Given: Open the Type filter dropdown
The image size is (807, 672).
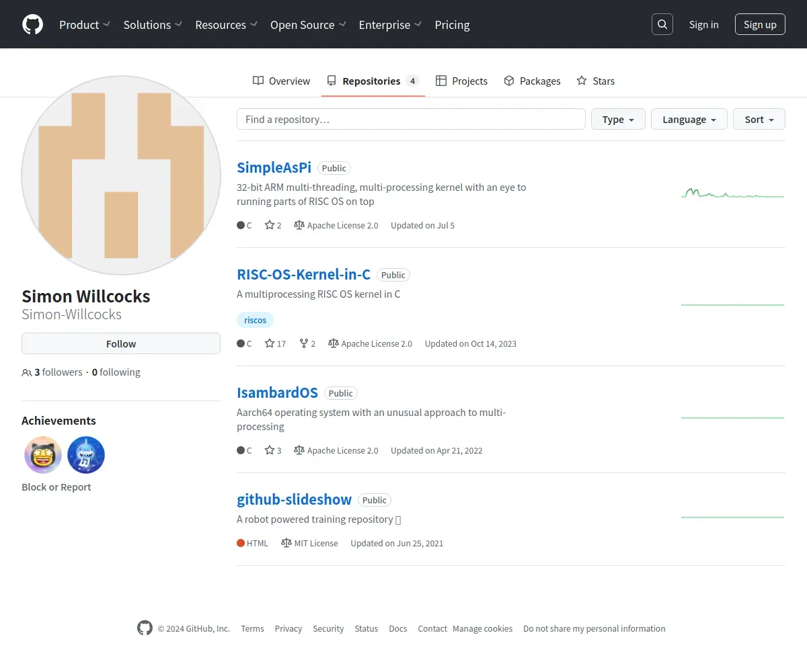Looking at the screenshot, I should [x=618, y=119].
